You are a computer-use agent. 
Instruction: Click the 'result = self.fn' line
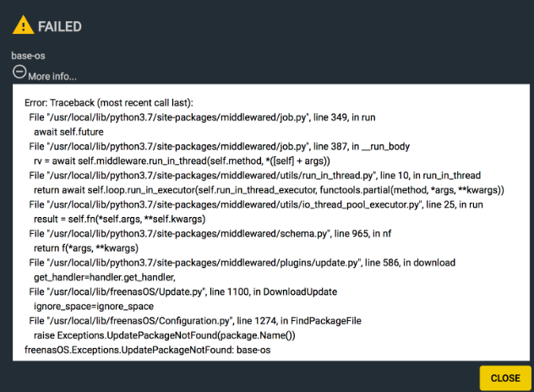119,219
